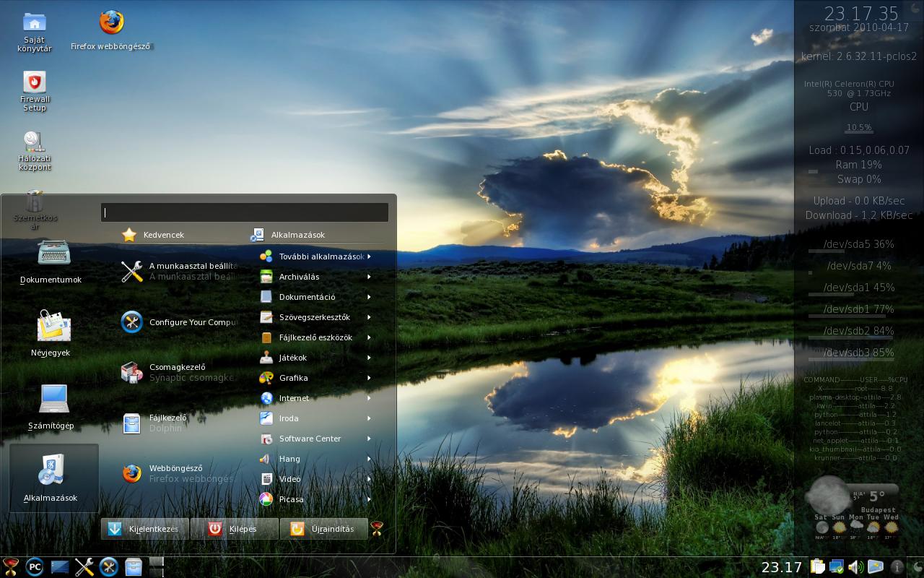Open the Klipper clipboard tray icon

(818, 567)
